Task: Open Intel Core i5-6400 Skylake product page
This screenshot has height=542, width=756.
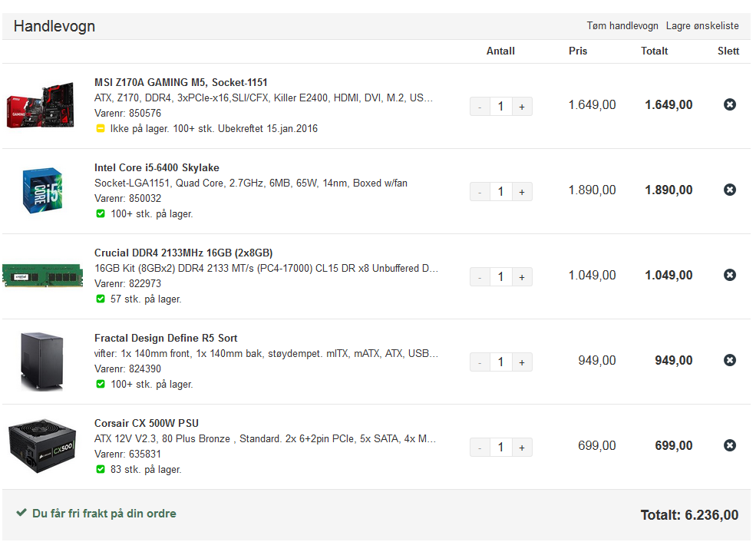Action: 157,168
